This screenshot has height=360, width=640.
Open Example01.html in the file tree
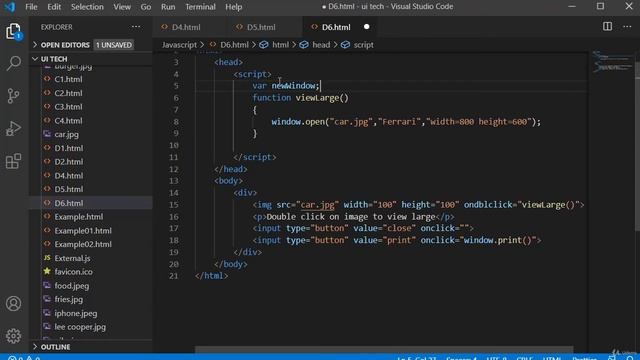coord(83,231)
